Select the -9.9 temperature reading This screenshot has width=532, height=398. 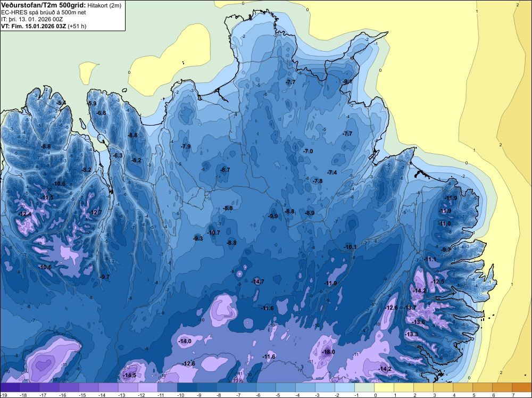(273, 216)
